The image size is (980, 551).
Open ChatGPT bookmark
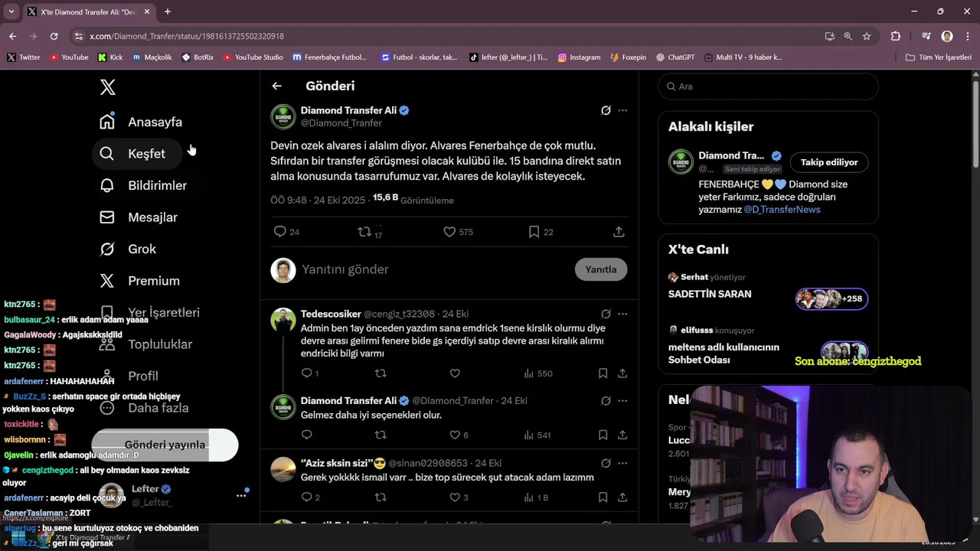point(674,57)
